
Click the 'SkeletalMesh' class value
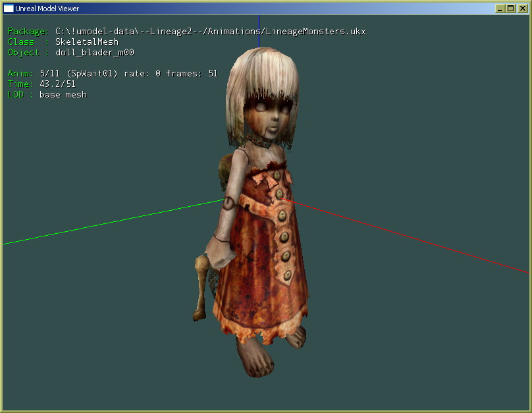click(x=87, y=41)
